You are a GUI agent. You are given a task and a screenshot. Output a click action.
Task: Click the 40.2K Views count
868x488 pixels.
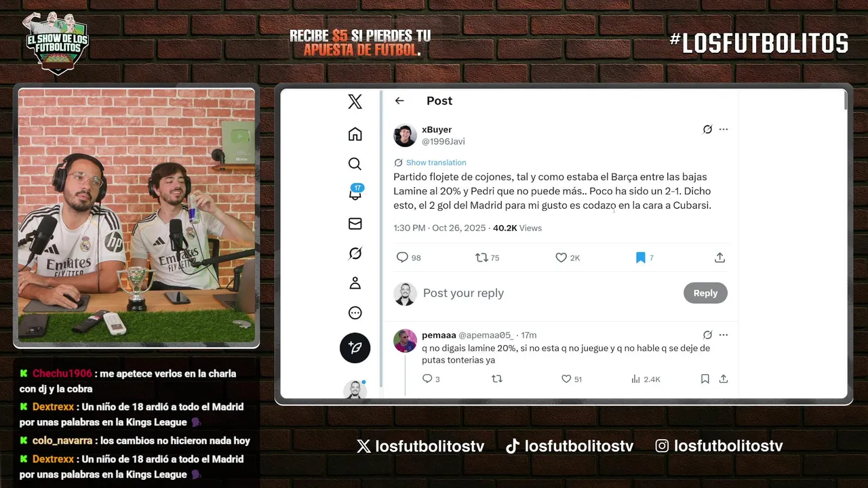coord(517,228)
